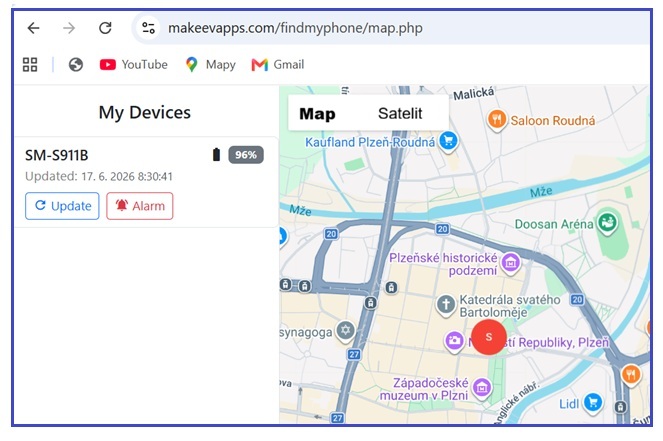Go back with the browser back arrow
The height and width of the screenshot is (441, 663).
pyautogui.click(x=33, y=28)
